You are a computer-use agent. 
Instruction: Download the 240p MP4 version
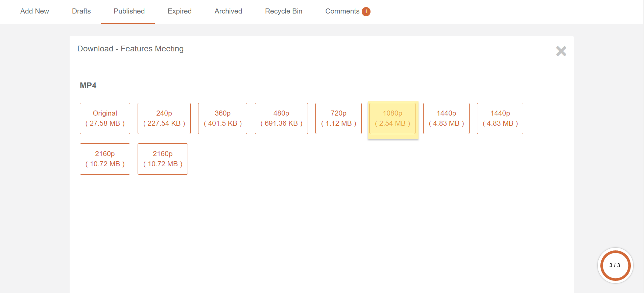[x=164, y=118]
